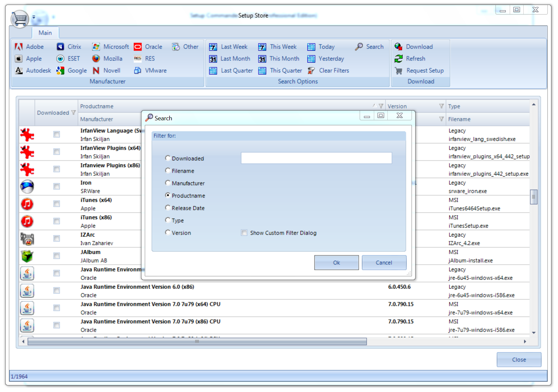Tick the Iron row downloaded checkbox
The height and width of the screenshot is (392, 558).
[x=57, y=186]
